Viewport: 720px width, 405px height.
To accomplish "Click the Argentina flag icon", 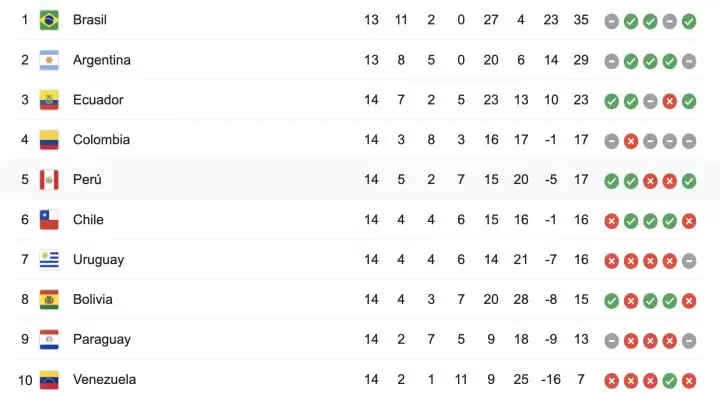I will (49, 60).
